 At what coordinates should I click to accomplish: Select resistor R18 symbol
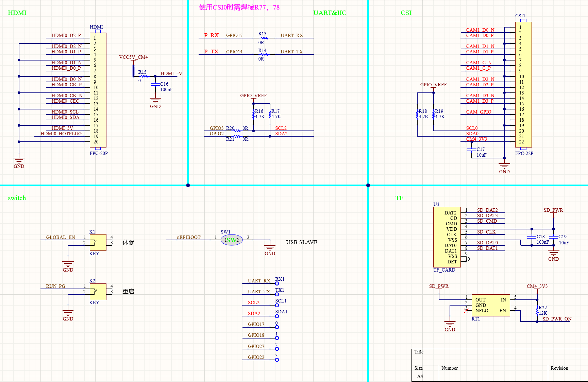[417, 114]
